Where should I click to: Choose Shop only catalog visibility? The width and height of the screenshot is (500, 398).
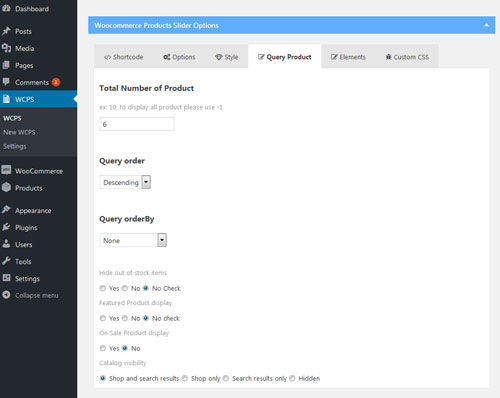click(185, 378)
